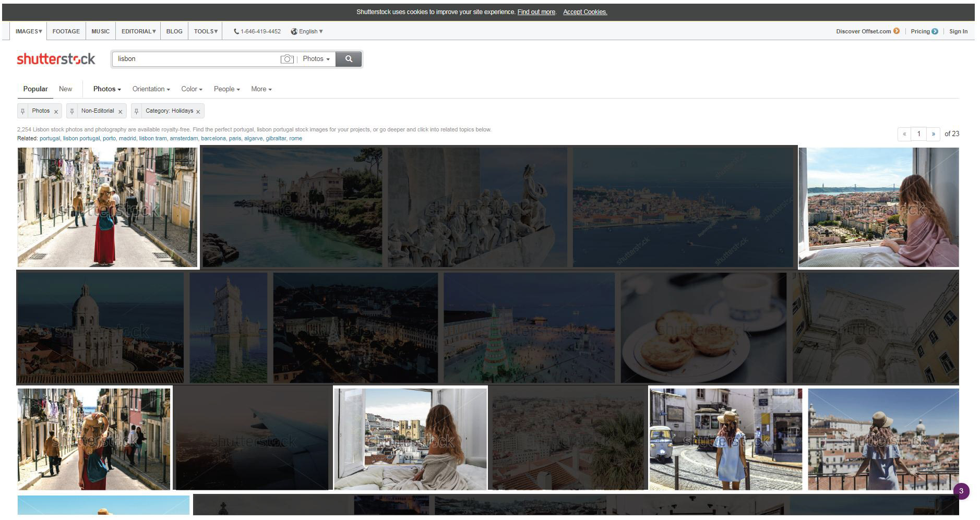Screen dimensions: 980x520
Task: Click Find out more cookie link
Action: 536,12
